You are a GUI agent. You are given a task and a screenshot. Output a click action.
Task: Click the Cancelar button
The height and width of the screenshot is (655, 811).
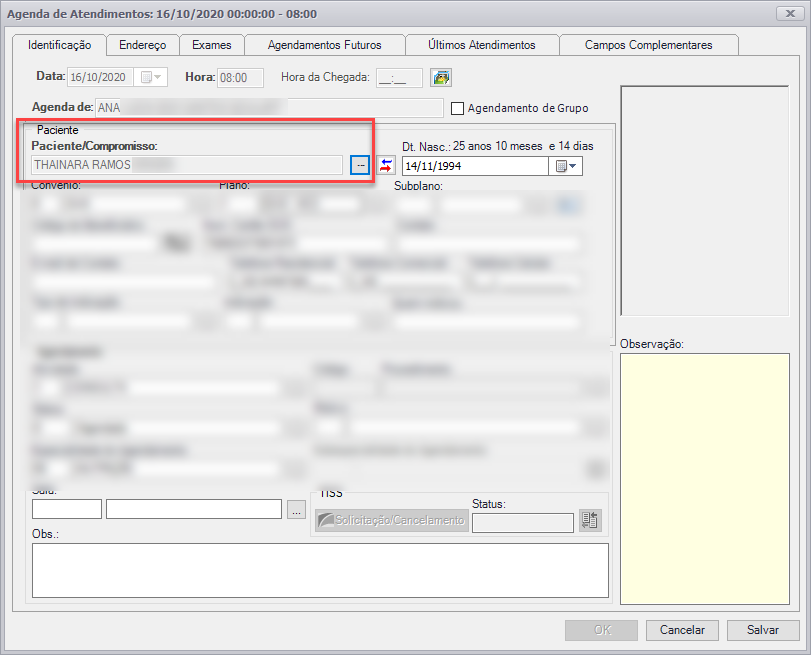pyautogui.click(x=682, y=630)
